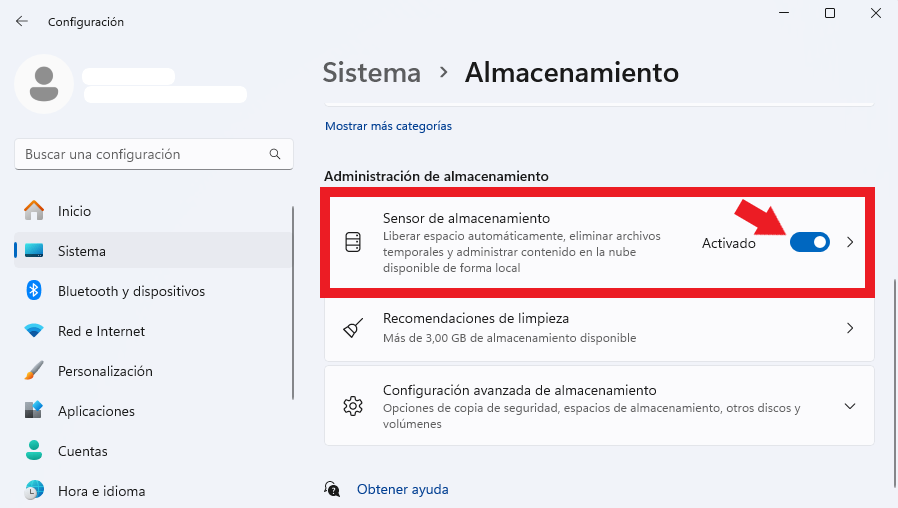Open Recomendaciones de limpieza chevron

click(x=850, y=328)
